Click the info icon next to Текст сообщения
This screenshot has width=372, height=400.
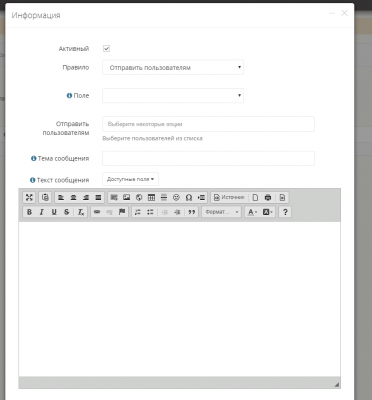(33, 180)
